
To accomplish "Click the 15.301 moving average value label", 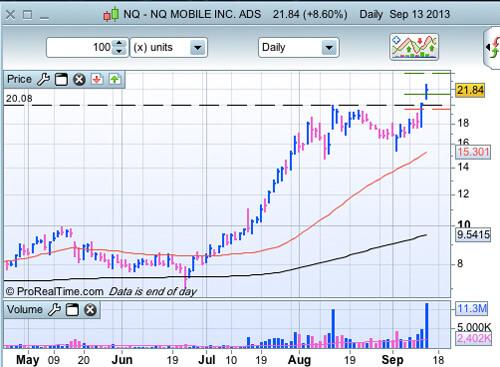I will pyautogui.click(x=473, y=152).
